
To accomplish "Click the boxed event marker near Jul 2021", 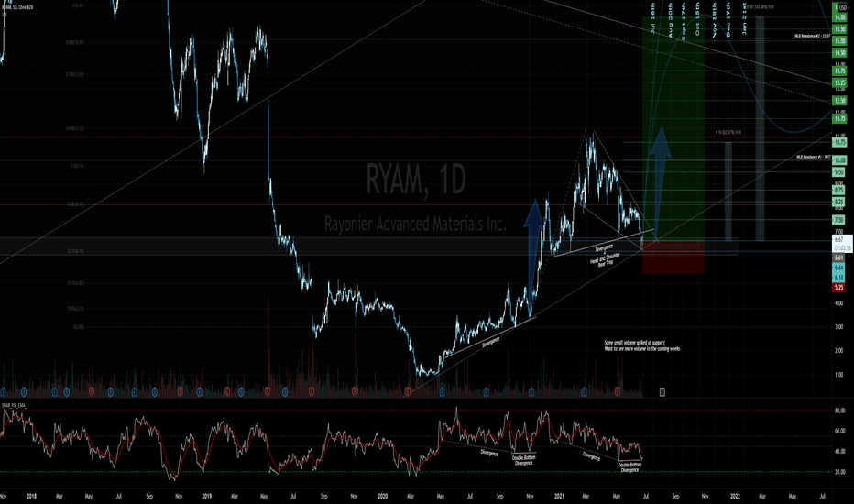I will click(x=662, y=391).
